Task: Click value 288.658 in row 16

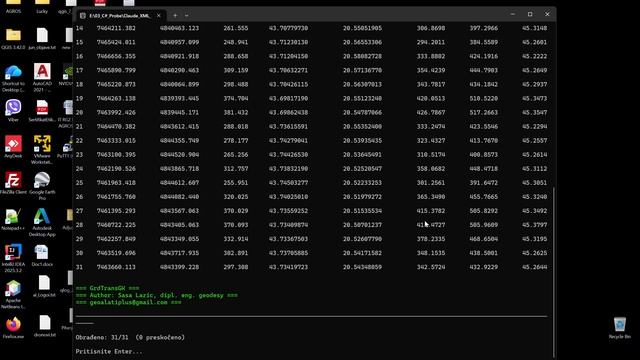Action: pyautogui.click(x=236, y=56)
